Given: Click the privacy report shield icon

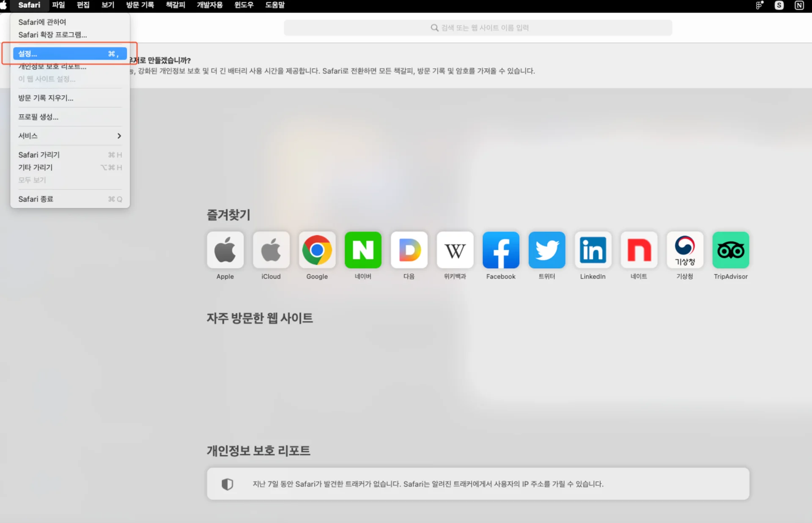Looking at the screenshot, I should point(228,484).
